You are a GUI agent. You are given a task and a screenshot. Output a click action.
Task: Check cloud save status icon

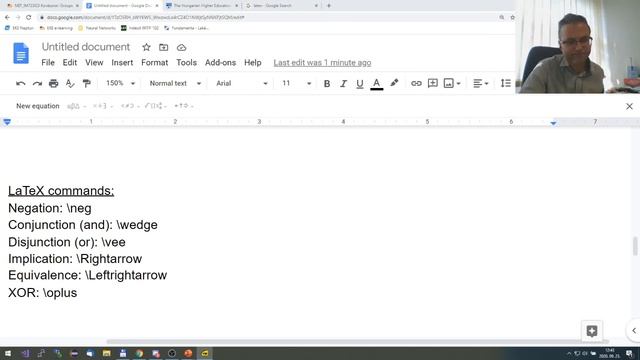(181, 47)
